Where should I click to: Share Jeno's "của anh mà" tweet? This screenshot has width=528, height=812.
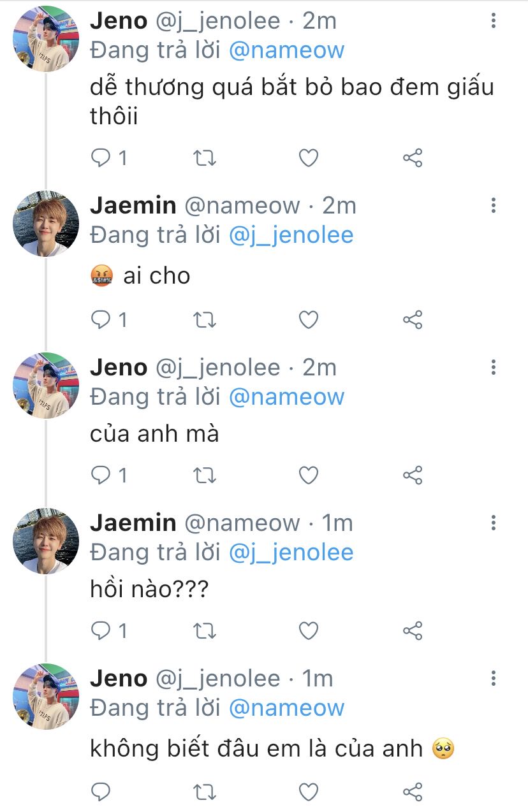coord(413,475)
